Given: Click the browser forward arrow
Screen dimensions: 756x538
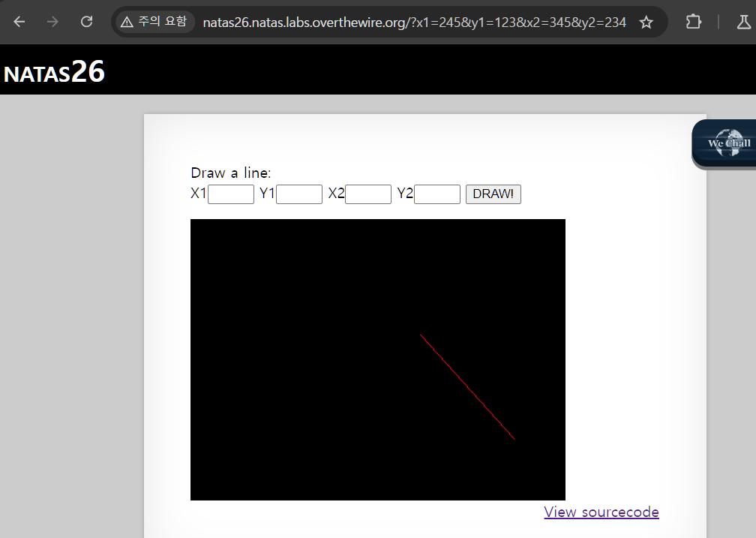Looking at the screenshot, I should [52, 22].
